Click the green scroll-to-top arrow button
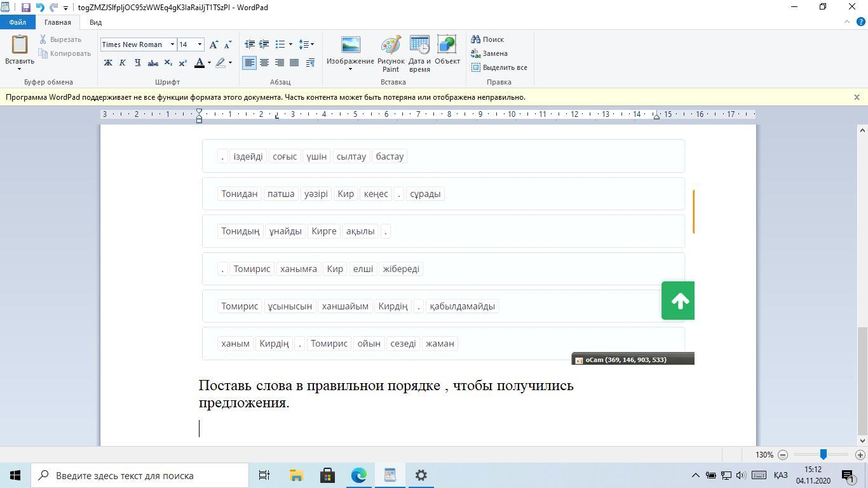 [x=678, y=301]
